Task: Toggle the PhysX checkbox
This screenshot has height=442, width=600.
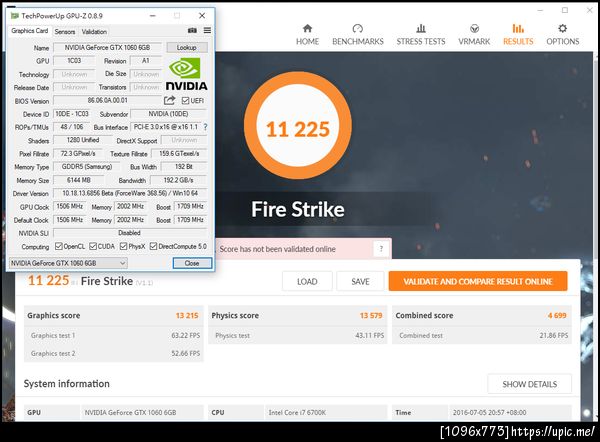Action: pos(123,246)
